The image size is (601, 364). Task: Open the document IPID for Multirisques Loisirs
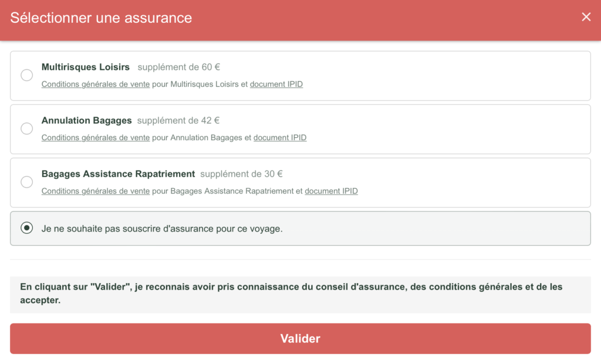(x=276, y=84)
